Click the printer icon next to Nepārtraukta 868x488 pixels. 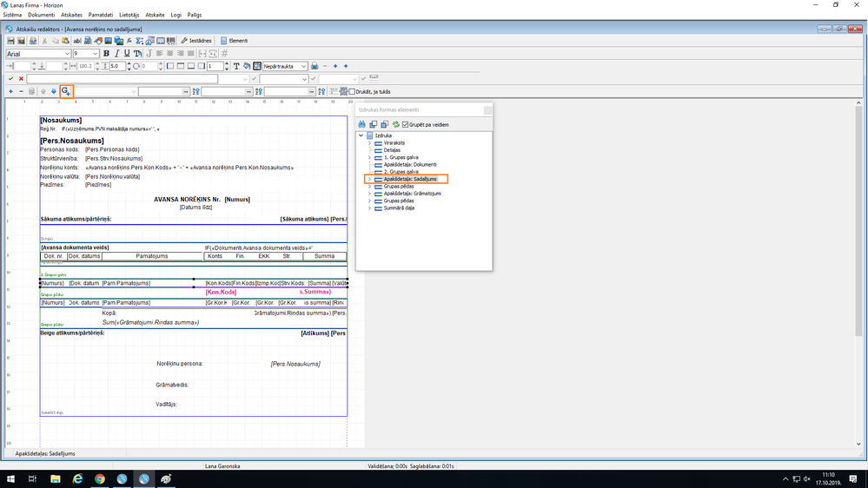click(315, 66)
